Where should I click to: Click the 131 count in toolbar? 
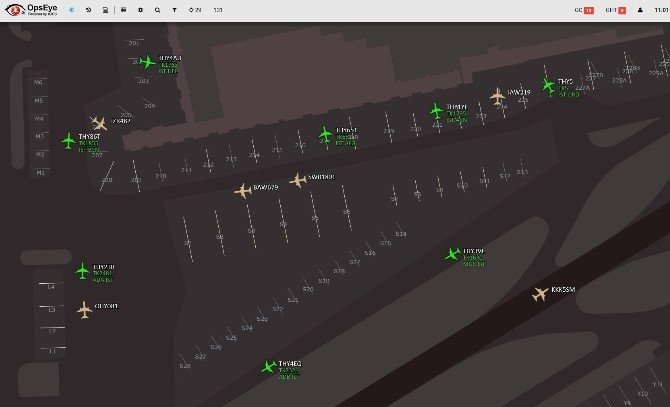tap(218, 10)
